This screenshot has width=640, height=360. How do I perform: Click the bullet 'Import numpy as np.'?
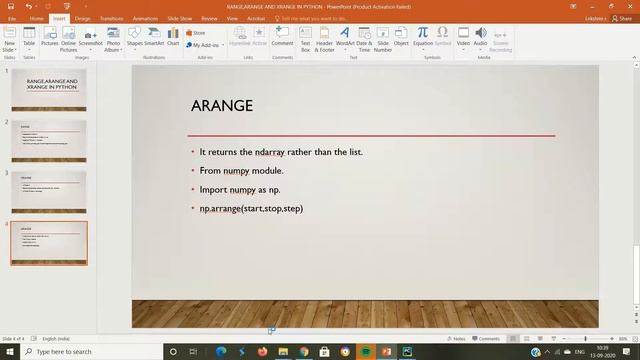tap(240, 190)
